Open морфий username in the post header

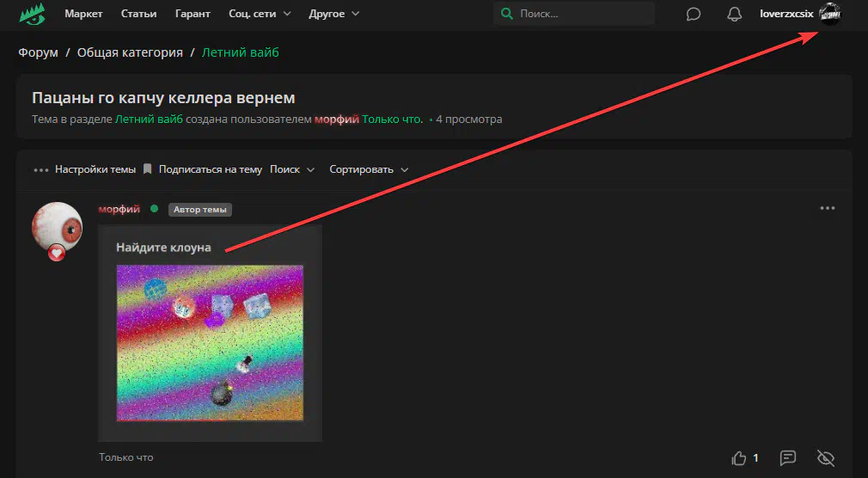click(x=119, y=209)
